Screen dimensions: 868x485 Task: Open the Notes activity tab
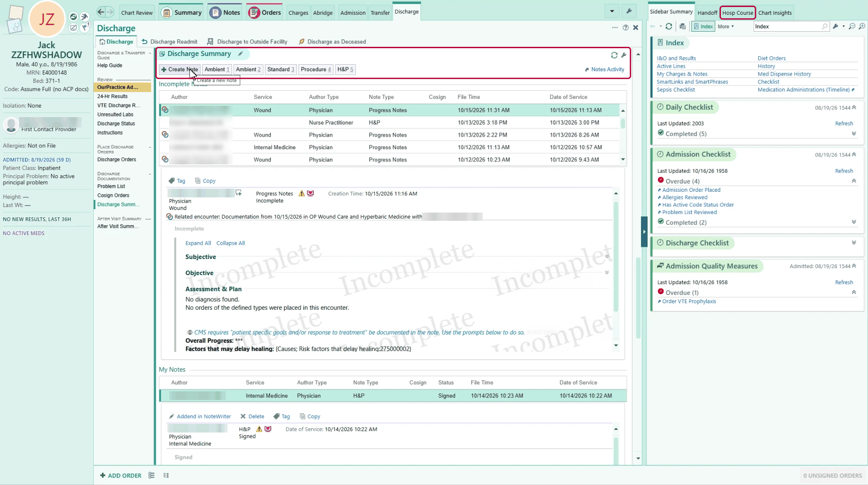(x=225, y=13)
